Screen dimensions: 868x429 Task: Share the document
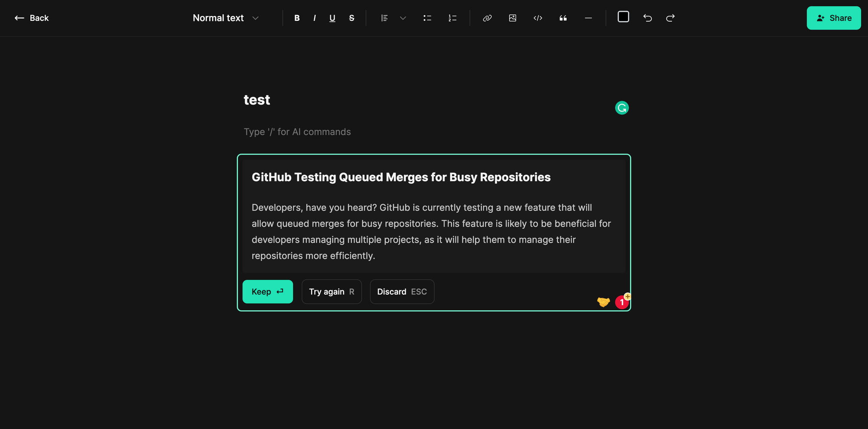click(834, 18)
